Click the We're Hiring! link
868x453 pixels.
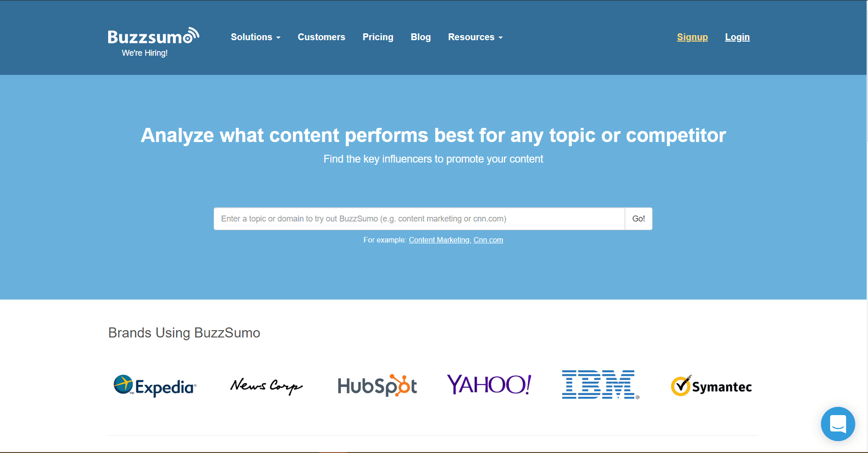[x=145, y=53]
